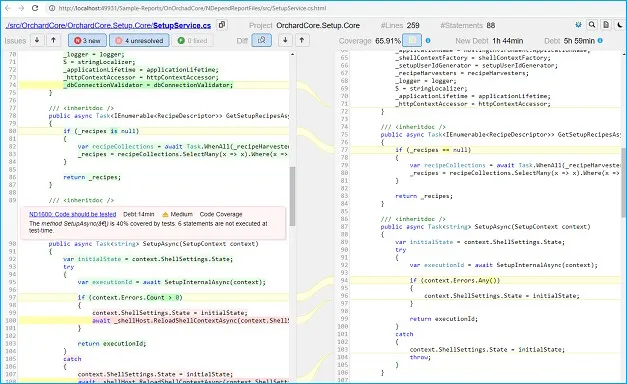Click the OrchardCore.Setup.Core project name
Image resolution: width=627 pixels, height=384 pixels.
coord(318,25)
